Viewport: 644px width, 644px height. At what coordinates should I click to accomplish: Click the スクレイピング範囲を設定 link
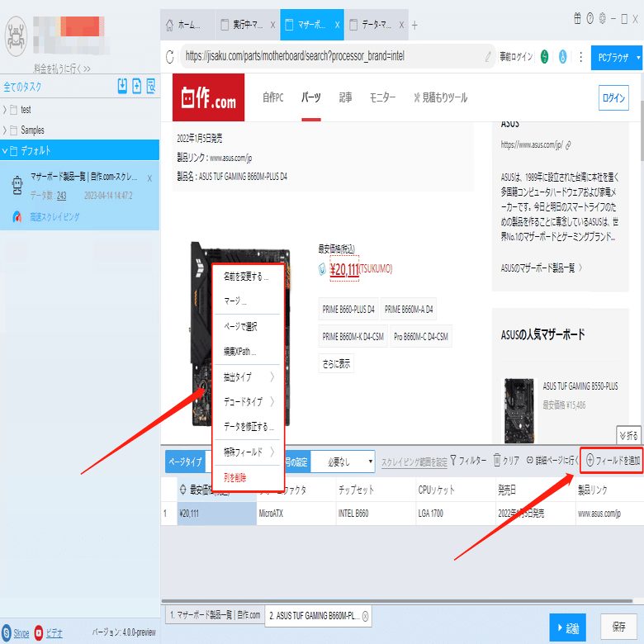pos(414,462)
